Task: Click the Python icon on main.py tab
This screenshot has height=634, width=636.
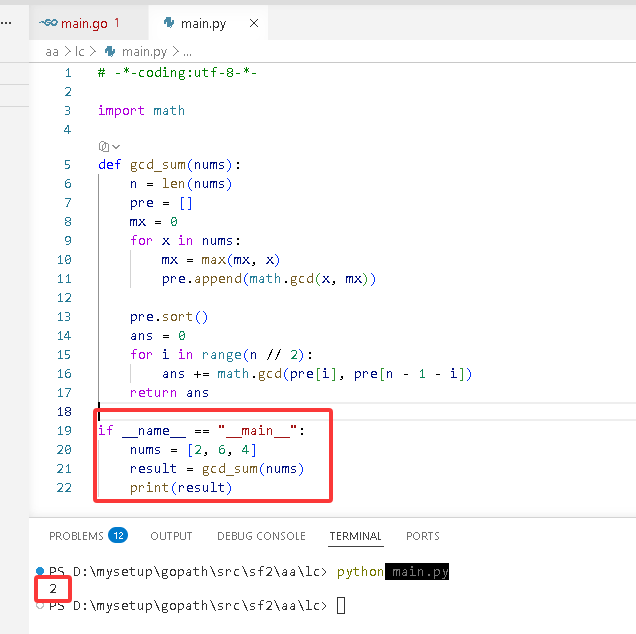Action: pos(169,23)
